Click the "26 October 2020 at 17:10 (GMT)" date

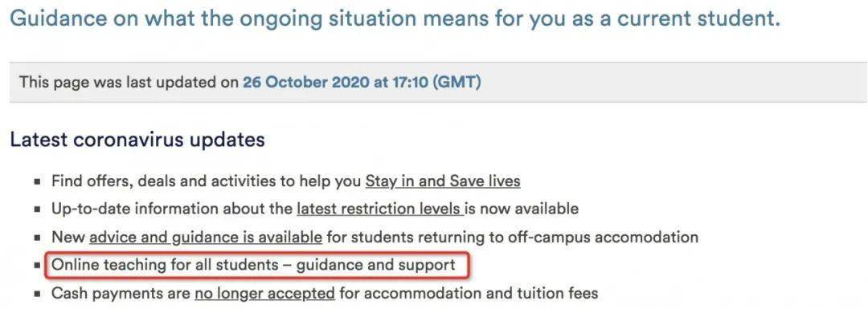click(362, 83)
